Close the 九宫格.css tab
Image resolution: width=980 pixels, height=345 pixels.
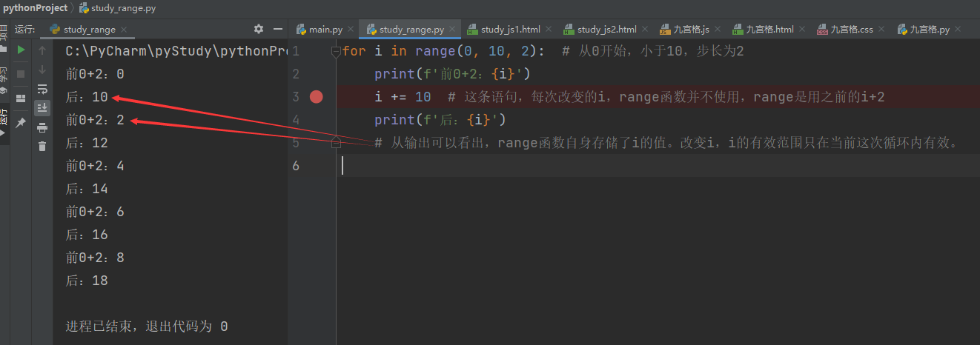[x=882, y=30]
